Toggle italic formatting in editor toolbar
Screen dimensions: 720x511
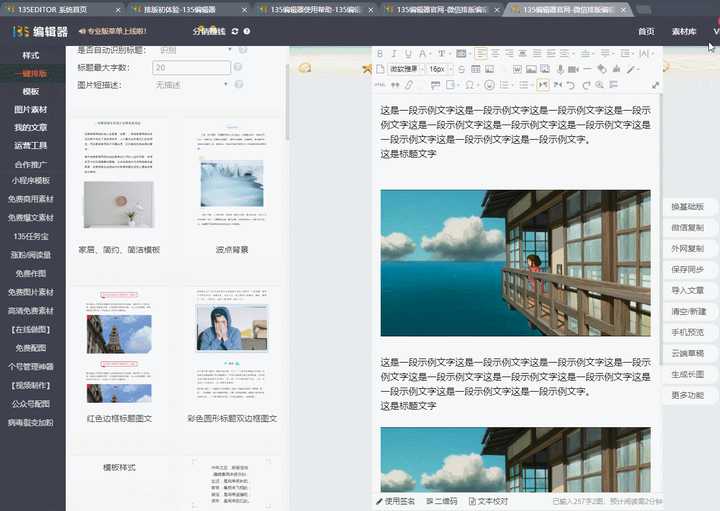coord(394,54)
